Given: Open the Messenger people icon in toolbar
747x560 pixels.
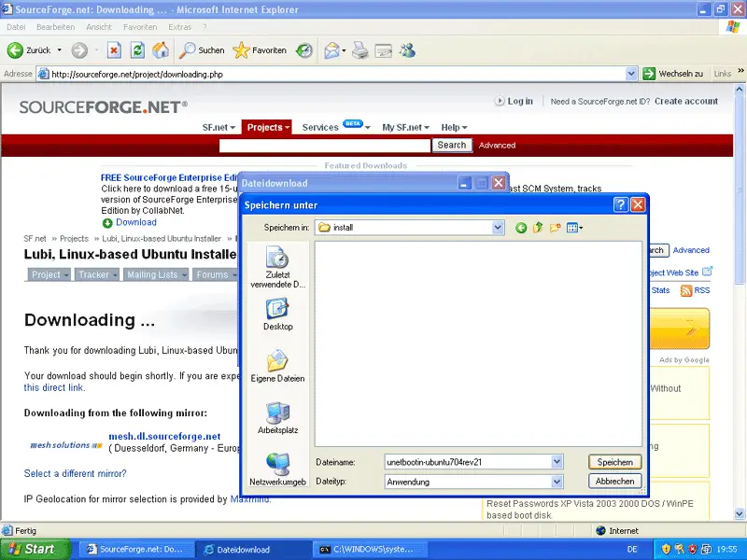Looking at the screenshot, I should coord(407,50).
